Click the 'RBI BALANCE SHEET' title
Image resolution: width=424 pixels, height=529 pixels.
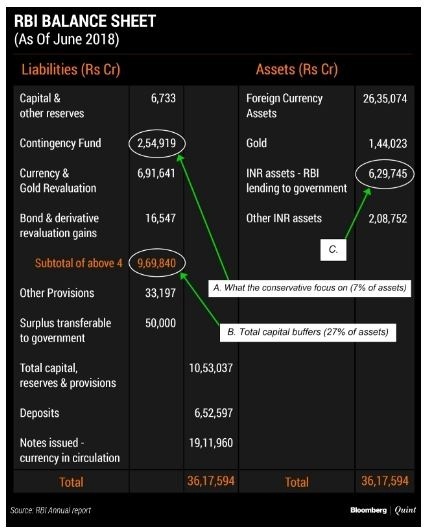click(85, 21)
